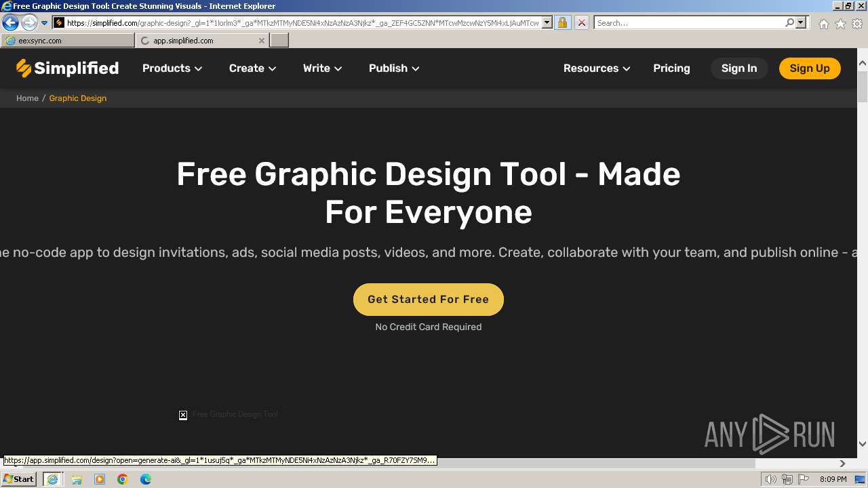This screenshot has width=868, height=488.
Task: Click the yellow Sign Up button
Action: pyautogui.click(x=810, y=68)
